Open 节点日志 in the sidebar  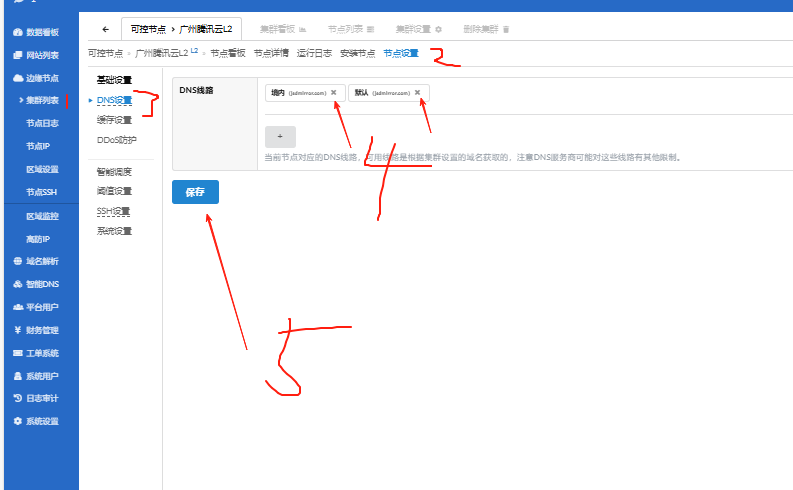pyautogui.click(x=42, y=123)
